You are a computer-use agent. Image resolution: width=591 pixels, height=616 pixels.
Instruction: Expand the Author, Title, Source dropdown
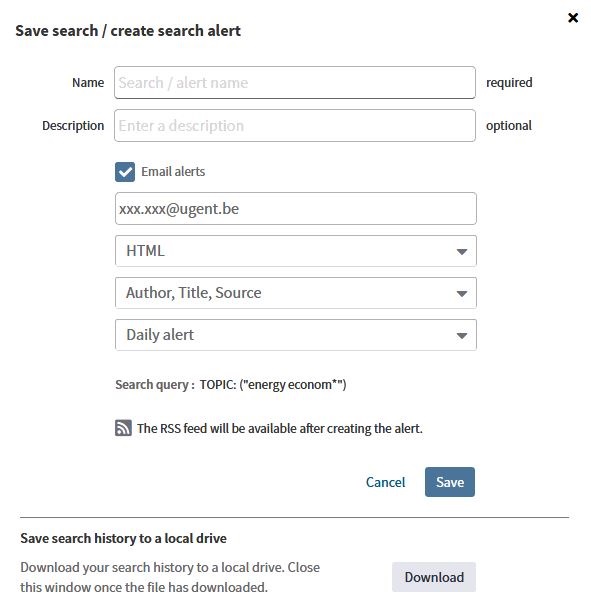296,293
